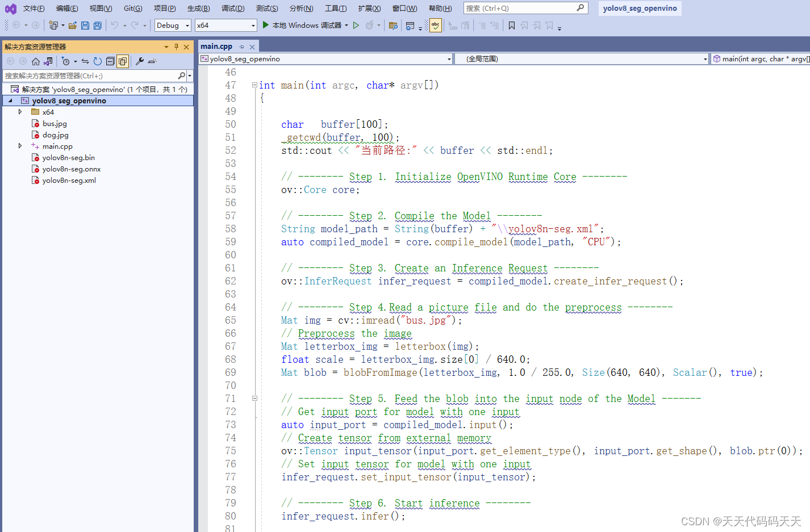Viewport: 810px width, 532px height.
Task: Collapse the main function code fold at line 47
Action: pos(254,85)
